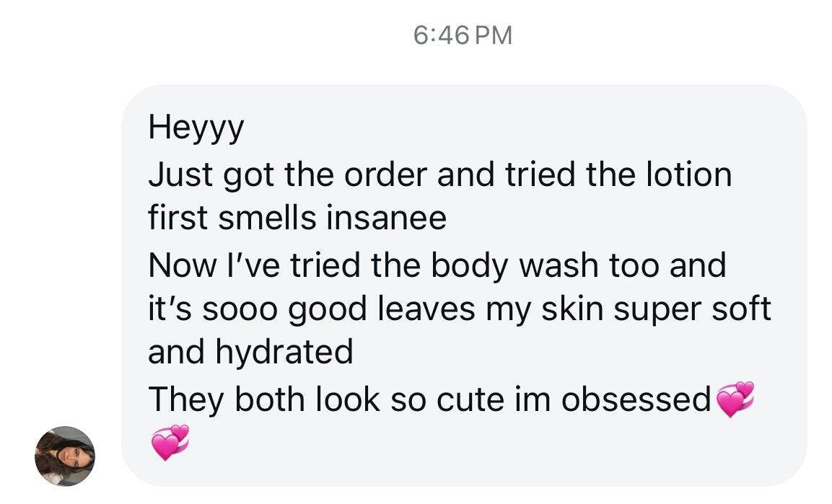Select the 6:46 PM timestamp
Viewport: 832px width, 504px height.
463,35
